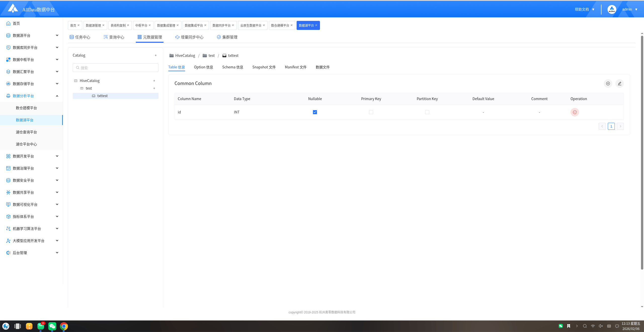The image size is (644, 332).
Task: Open the 查询中心 tab
Action: [x=114, y=37]
